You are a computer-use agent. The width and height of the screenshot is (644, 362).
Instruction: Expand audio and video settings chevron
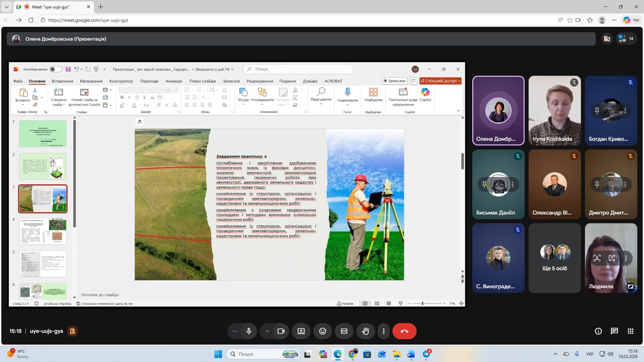click(267, 331)
